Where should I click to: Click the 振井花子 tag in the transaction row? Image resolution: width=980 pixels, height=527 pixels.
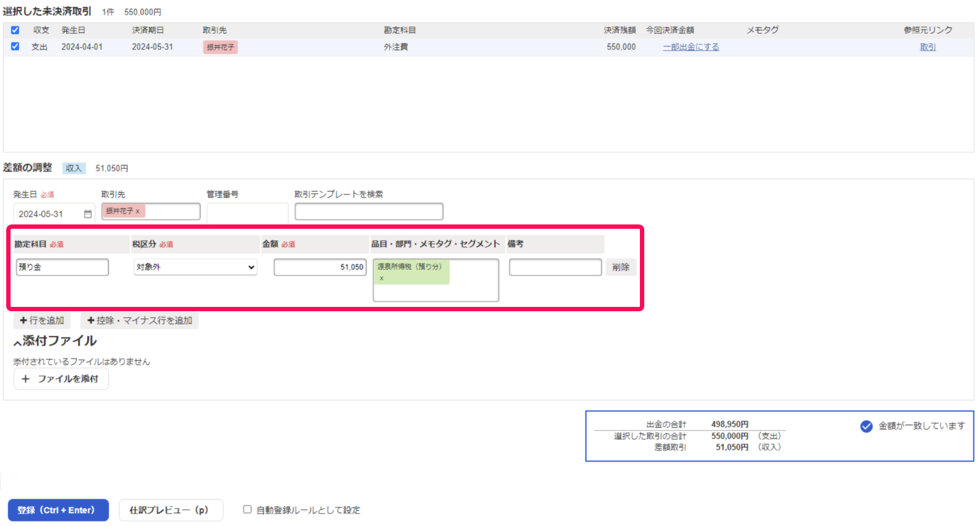tap(220, 47)
